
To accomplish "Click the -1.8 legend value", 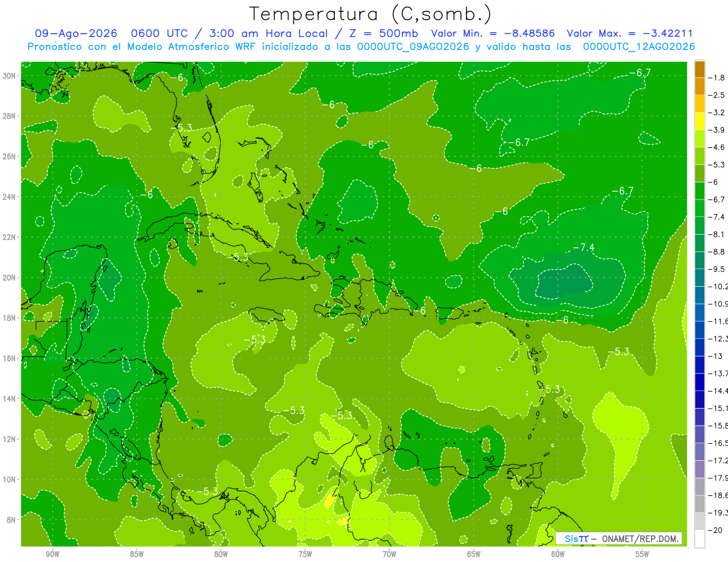I will point(716,78).
